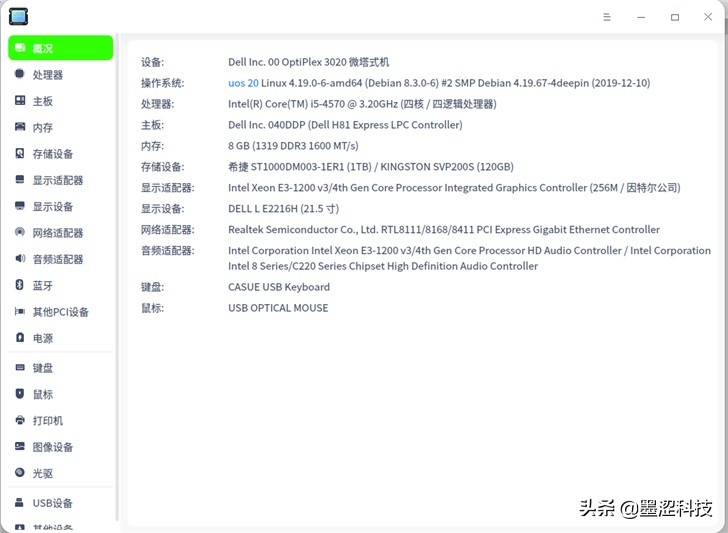The height and width of the screenshot is (533, 728).
Task: Click the power (电源) battery icon
Action: 20,337
